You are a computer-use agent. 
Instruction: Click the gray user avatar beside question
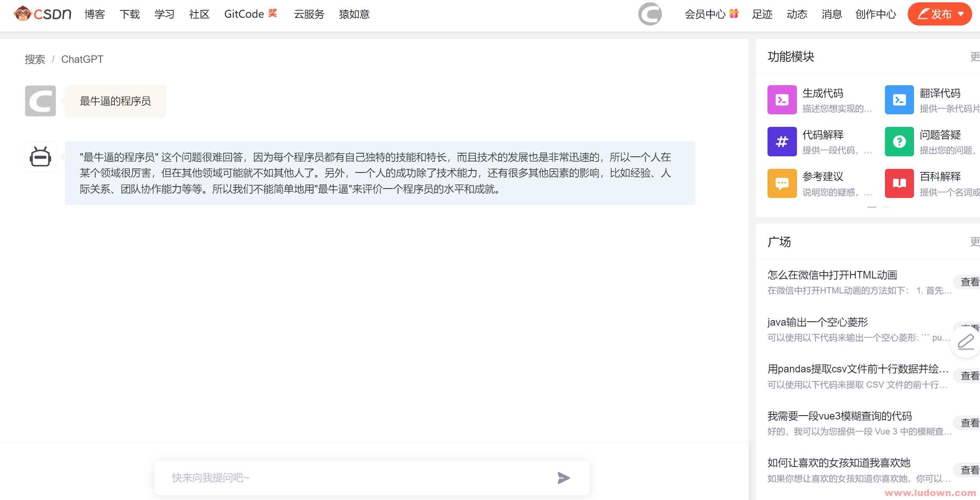[40, 101]
